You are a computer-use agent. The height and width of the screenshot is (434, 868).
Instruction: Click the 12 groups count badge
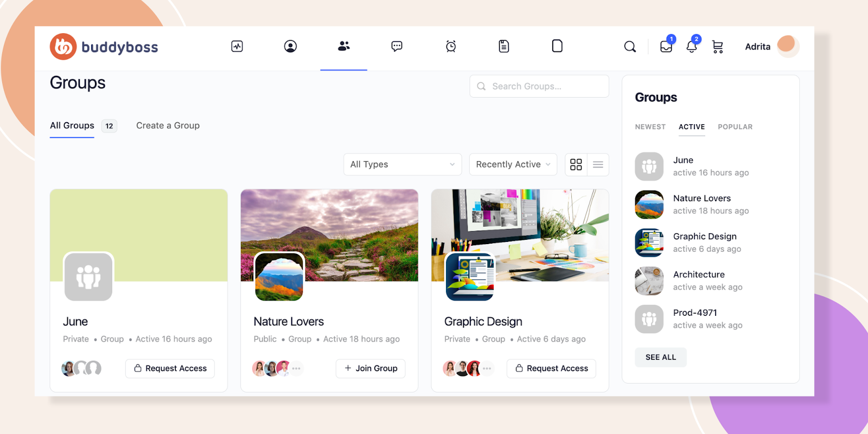pos(109,126)
